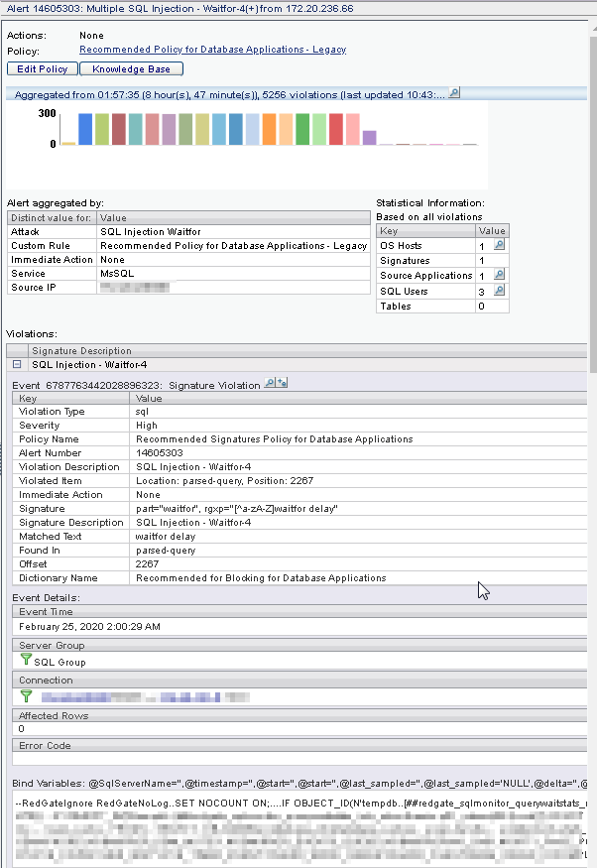Click the 'SQL Group' server group entry
This screenshot has width=597, height=868.
[x=60, y=662]
